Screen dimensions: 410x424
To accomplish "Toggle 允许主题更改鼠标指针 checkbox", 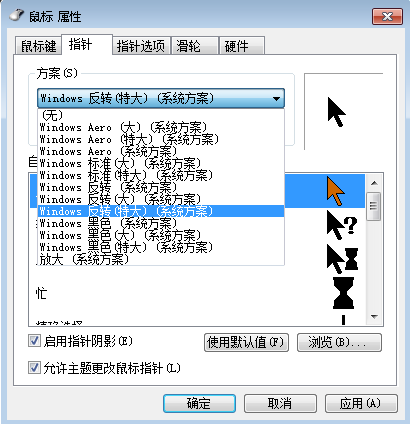I will 34,368.
